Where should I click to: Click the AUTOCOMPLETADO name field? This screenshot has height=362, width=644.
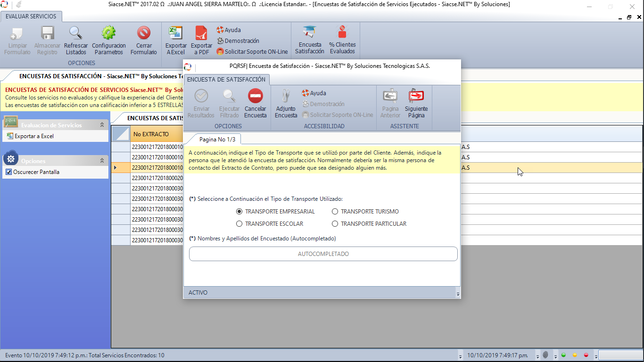click(323, 254)
